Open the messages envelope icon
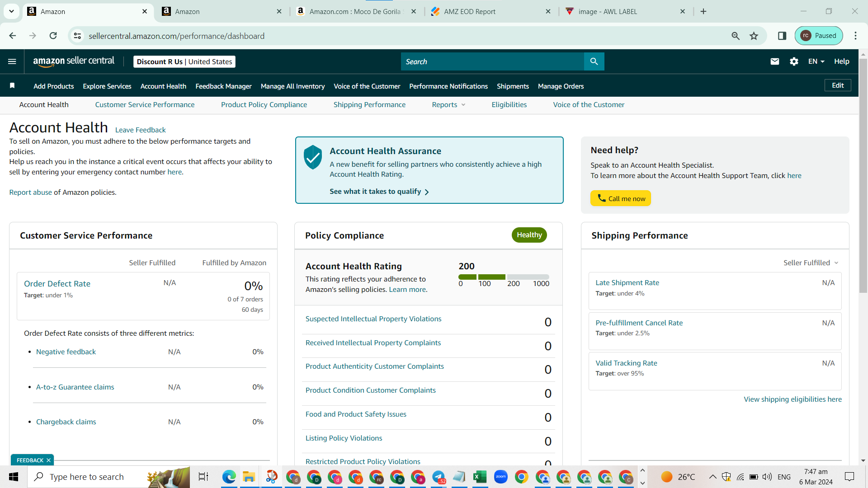This screenshot has height=488, width=868. [x=775, y=61]
